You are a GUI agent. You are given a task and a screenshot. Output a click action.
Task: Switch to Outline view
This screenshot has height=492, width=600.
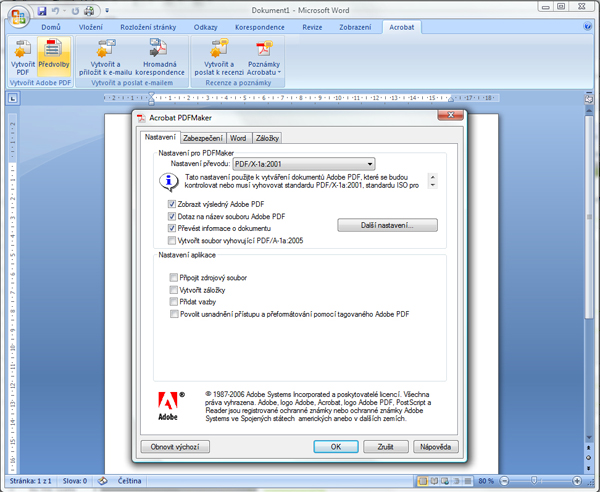[x=456, y=481]
